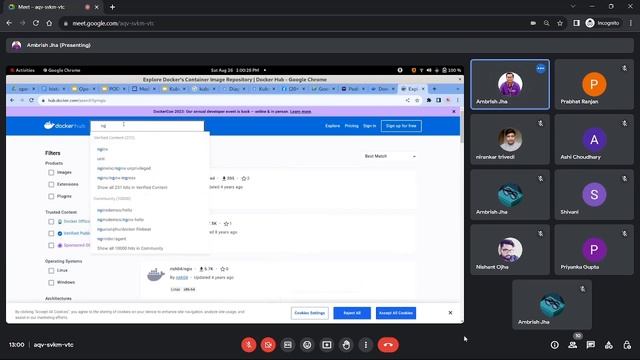Image resolution: width=640 pixels, height=360 pixels.
Task: Select nirankar trivedi participant tile
Action: 510,140
